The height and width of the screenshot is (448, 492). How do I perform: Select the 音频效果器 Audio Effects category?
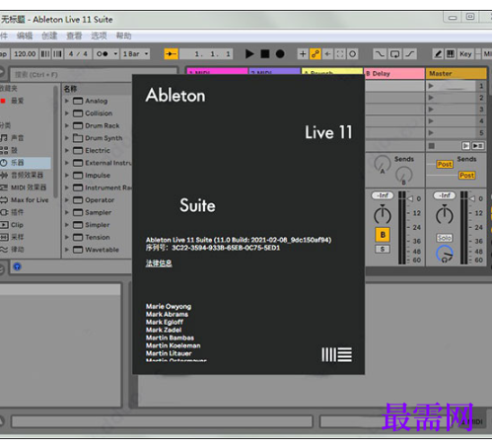[x=27, y=175]
